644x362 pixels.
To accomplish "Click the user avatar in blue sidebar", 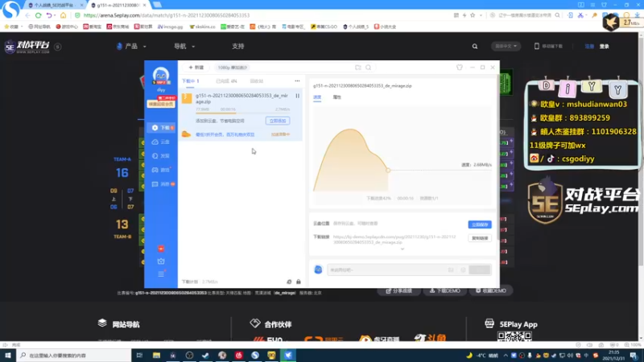I will (160, 75).
